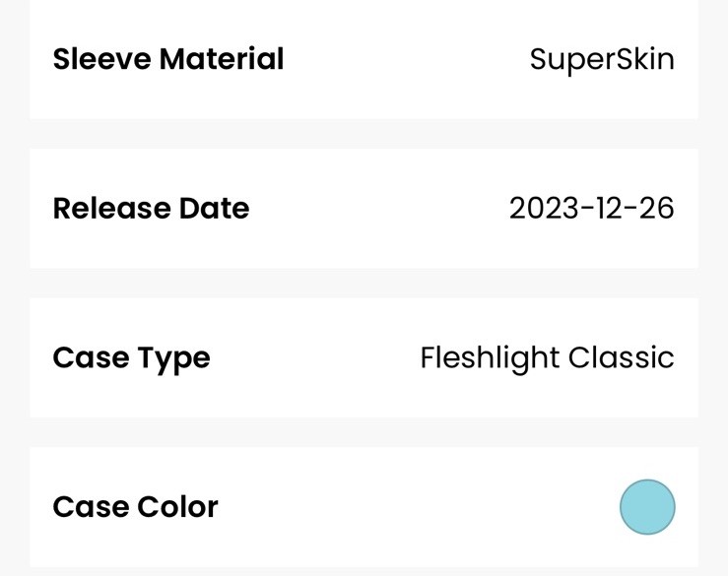Screen dimensions: 728x576
Task: Click the SuperSkin material value
Action: 602,59
